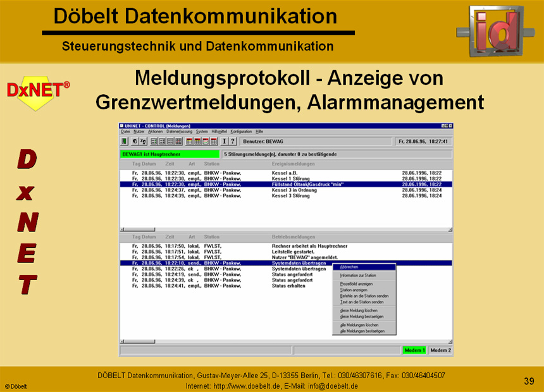The height and width of the screenshot is (392, 544).
Task: Select the 'Kessel 3 Störung' event row
Action: point(286,195)
